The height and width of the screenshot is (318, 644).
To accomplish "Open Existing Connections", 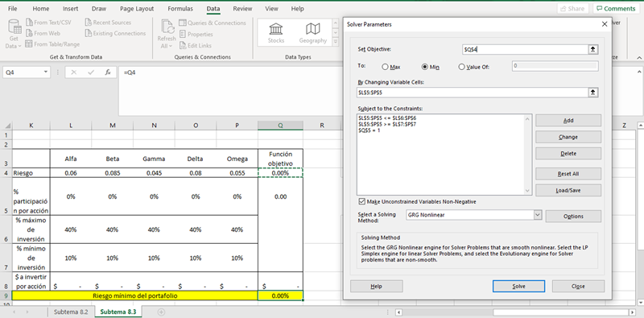I will coord(115,33).
